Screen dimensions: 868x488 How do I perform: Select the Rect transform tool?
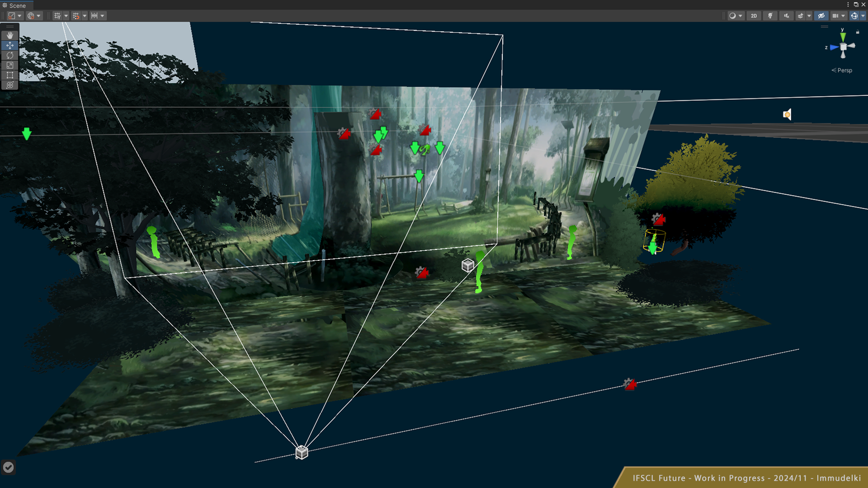click(x=9, y=75)
